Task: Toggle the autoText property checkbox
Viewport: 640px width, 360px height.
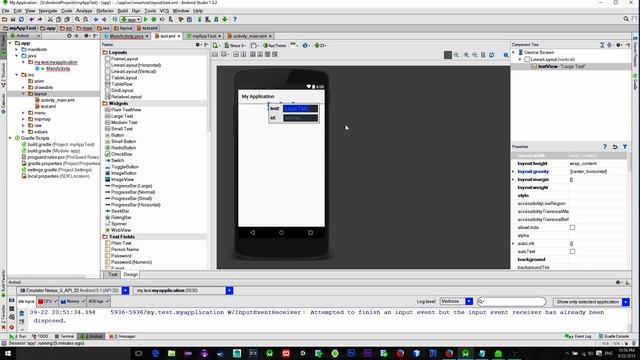Action: [x=572, y=251]
